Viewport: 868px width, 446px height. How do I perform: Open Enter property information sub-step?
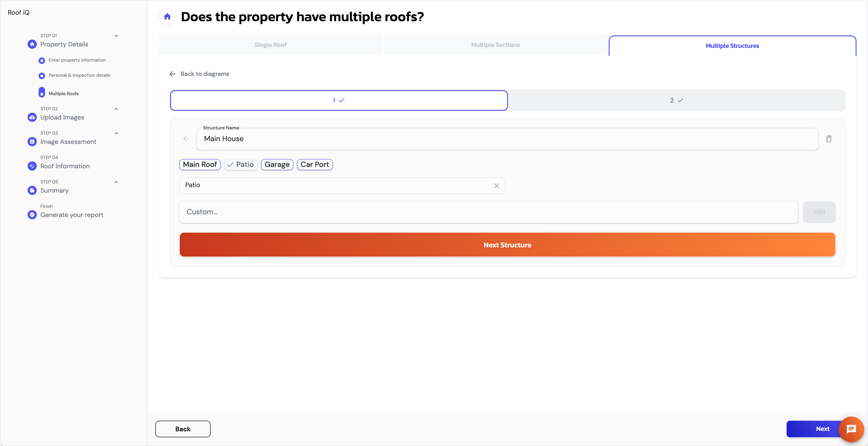77,60
